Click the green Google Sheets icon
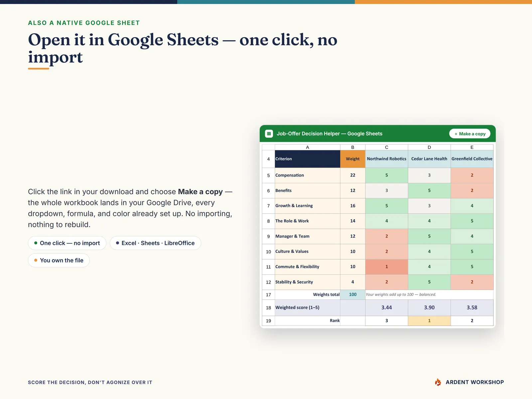The height and width of the screenshot is (399, 532). (x=269, y=134)
